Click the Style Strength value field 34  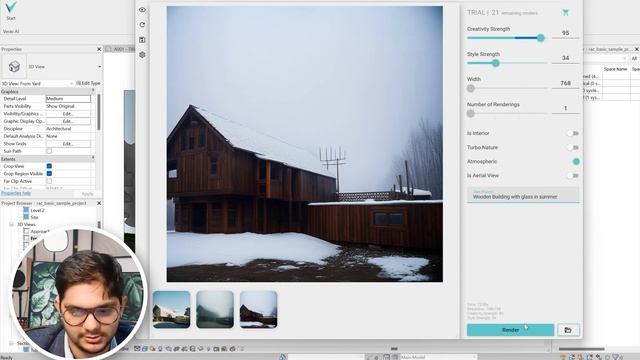coord(565,58)
